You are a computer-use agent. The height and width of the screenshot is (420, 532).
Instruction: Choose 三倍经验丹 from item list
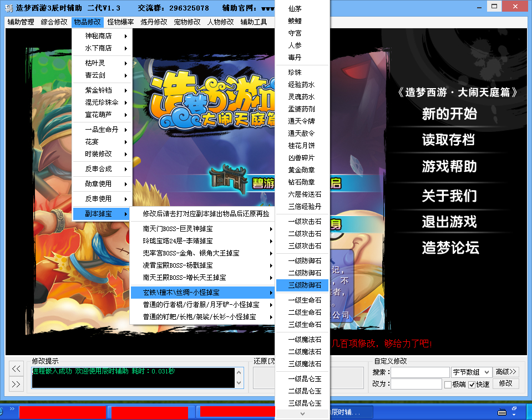(x=302, y=207)
